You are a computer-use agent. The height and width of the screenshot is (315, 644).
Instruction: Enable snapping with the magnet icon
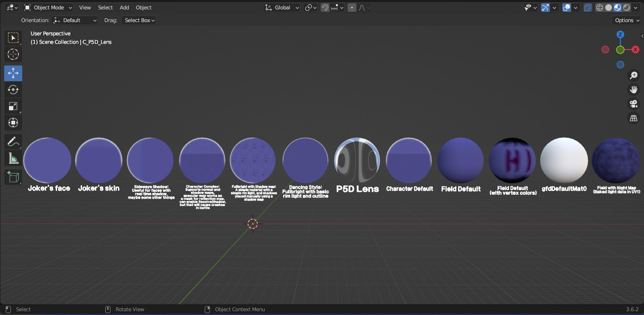pyautogui.click(x=325, y=7)
